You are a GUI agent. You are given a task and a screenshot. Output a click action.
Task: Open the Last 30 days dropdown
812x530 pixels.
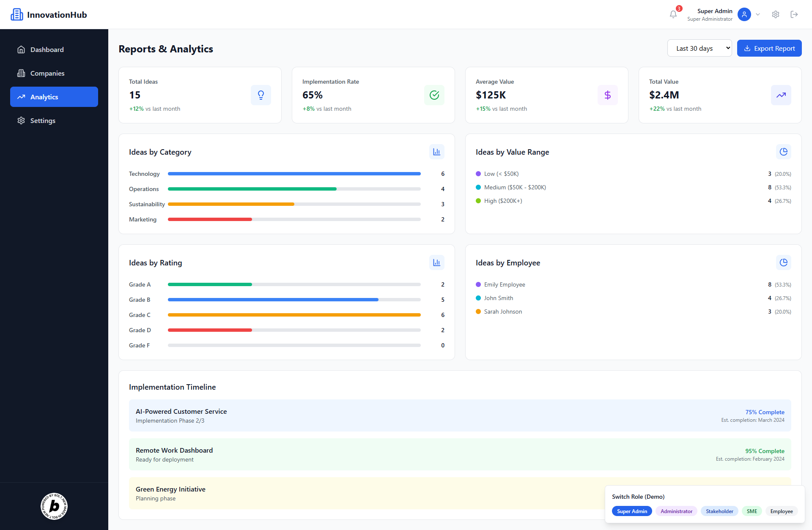pos(699,48)
